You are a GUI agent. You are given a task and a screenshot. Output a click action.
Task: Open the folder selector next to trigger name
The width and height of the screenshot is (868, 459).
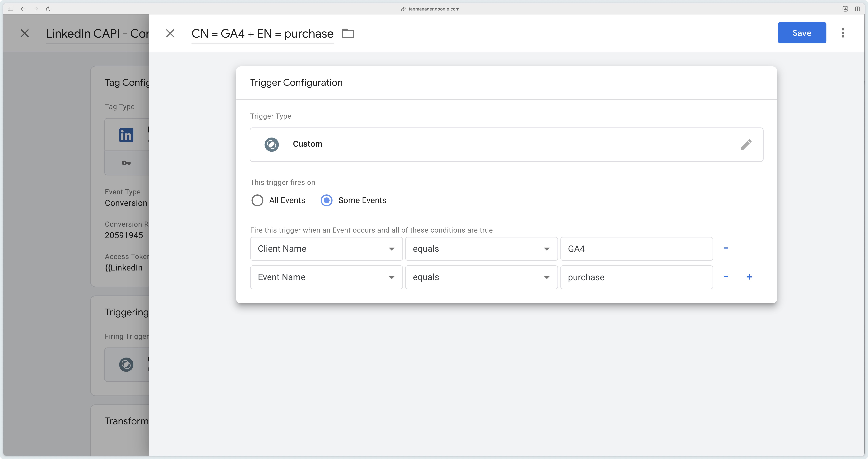pyautogui.click(x=348, y=33)
